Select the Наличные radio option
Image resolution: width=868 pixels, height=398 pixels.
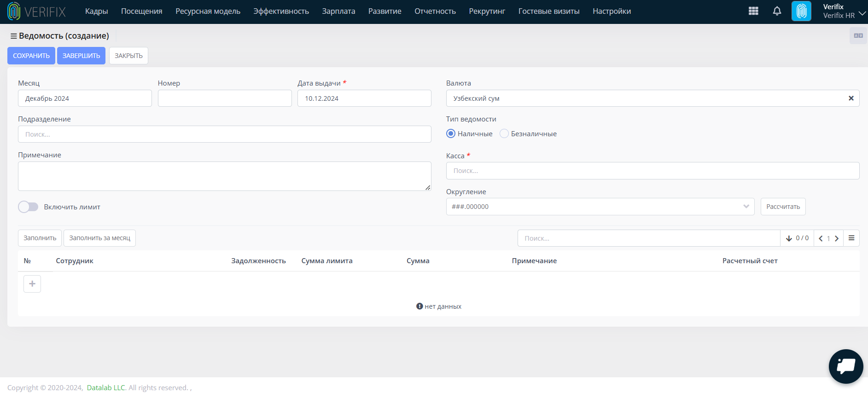pos(451,134)
